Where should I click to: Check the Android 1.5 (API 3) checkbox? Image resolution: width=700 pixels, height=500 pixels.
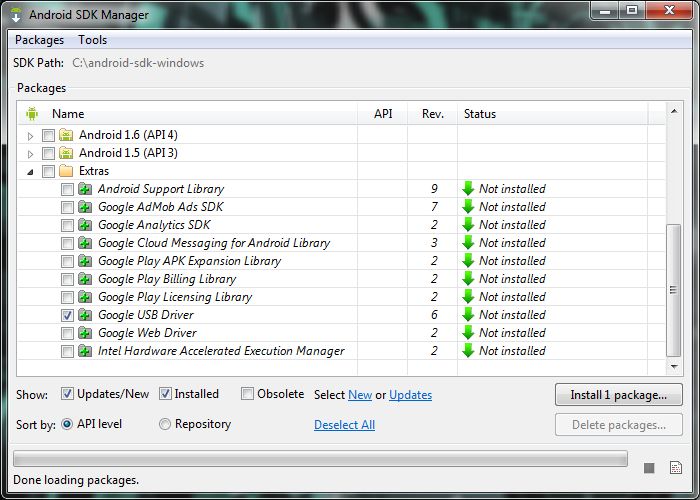pyautogui.click(x=48, y=154)
